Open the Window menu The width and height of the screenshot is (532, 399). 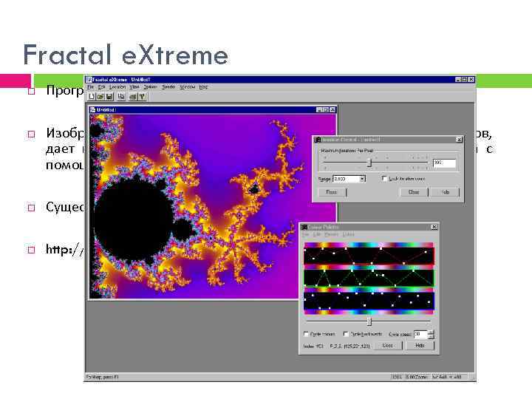click(187, 87)
